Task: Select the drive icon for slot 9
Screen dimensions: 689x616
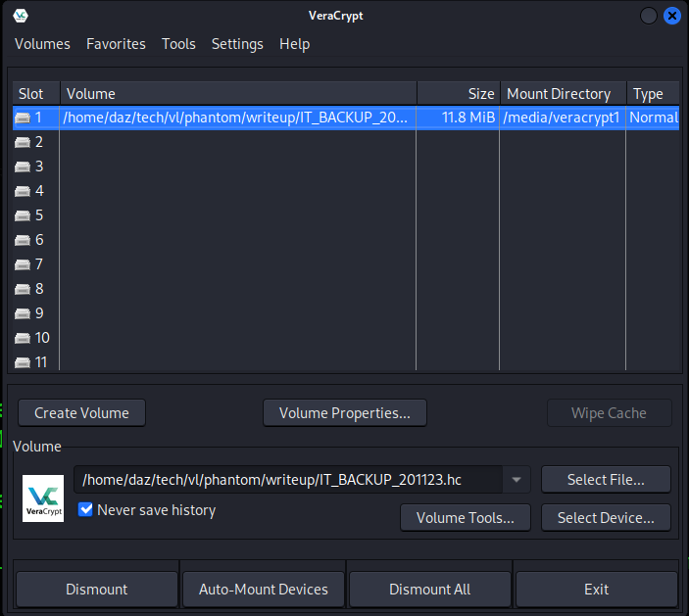Action: [x=23, y=313]
